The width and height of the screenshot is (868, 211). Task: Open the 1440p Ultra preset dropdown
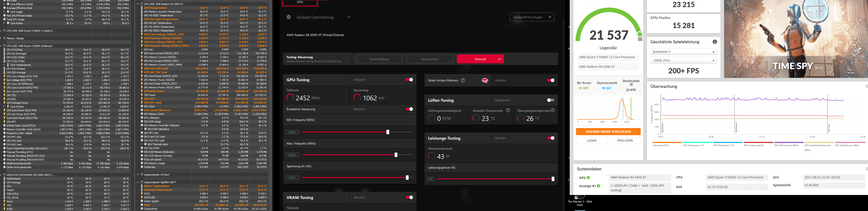tap(683, 60)
